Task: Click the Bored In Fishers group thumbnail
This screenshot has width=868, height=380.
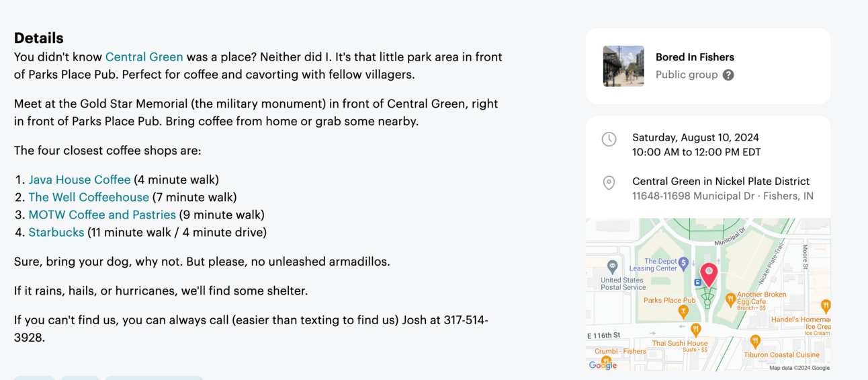Action: pos(623,66)
